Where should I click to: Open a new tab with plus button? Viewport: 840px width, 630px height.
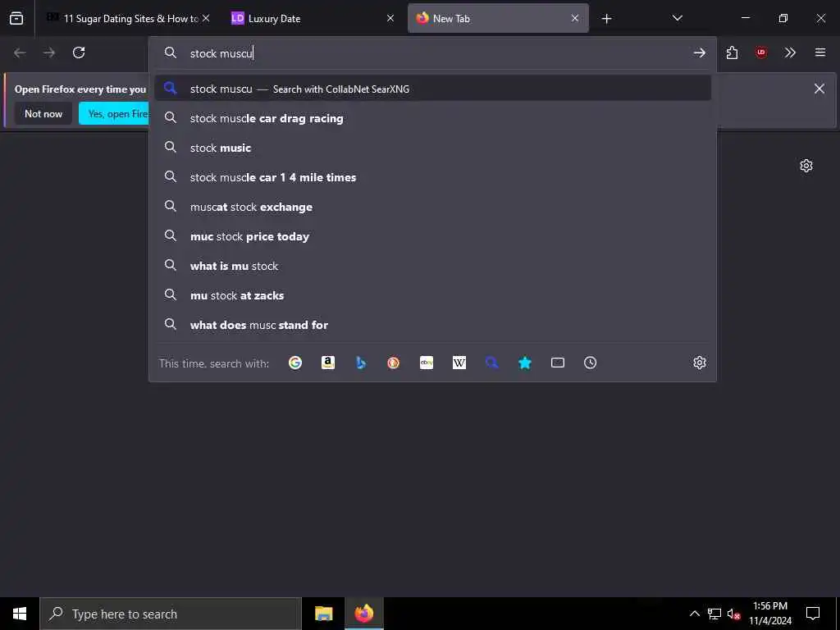point(606,19)
